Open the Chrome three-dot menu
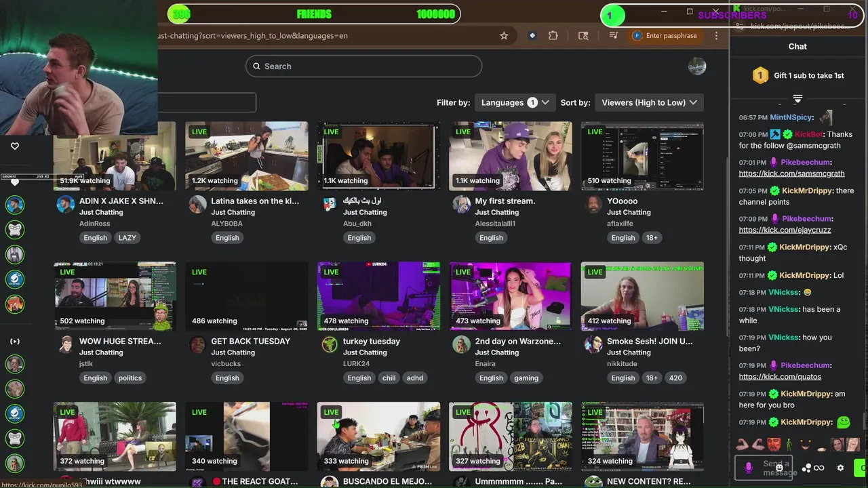 click(716, 36)
